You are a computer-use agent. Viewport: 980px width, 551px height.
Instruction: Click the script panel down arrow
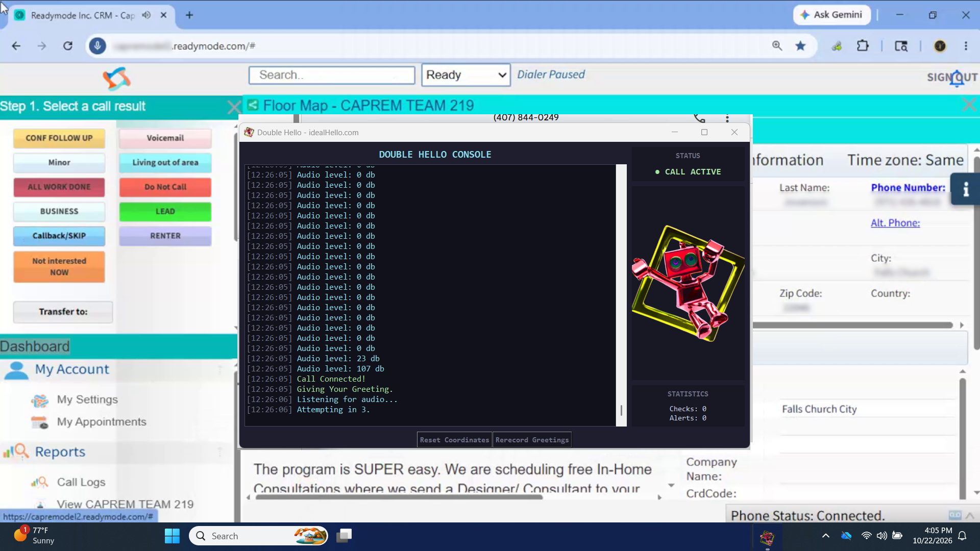coord(671,485)
